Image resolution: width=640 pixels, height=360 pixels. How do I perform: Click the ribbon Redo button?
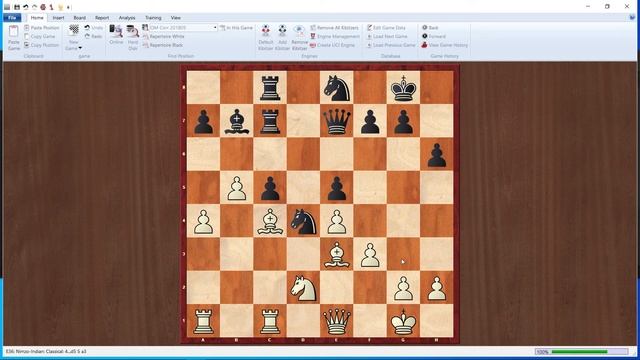tap(93, 36)
